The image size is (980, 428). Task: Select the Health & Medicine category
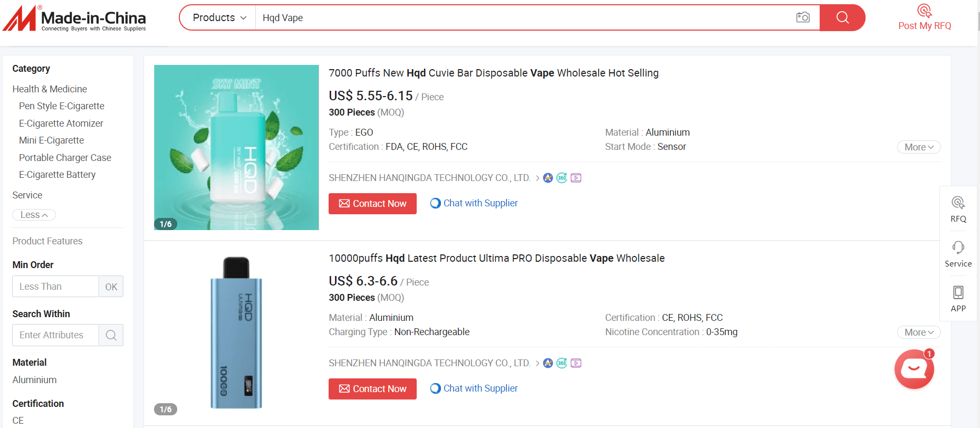click(x=50, y=89)
